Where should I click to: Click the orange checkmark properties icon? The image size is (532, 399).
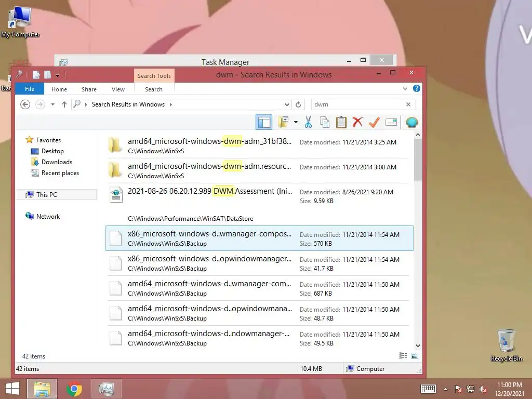coord(374,122)
